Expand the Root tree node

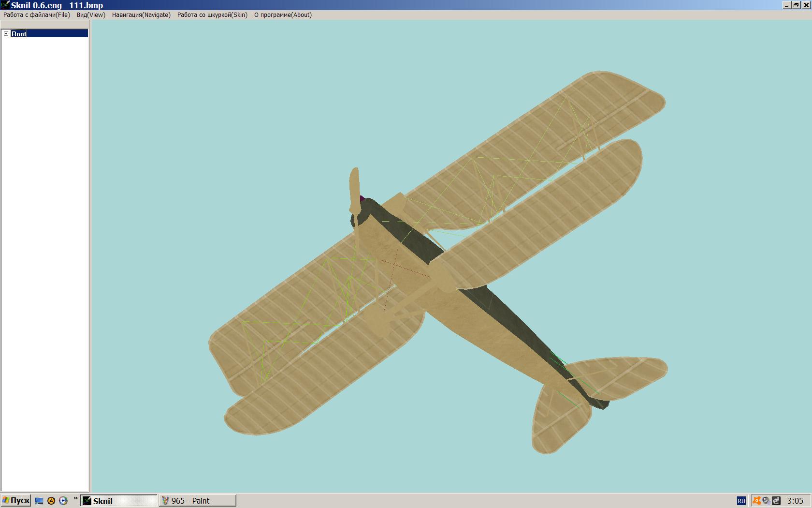(x=6, y=33)
